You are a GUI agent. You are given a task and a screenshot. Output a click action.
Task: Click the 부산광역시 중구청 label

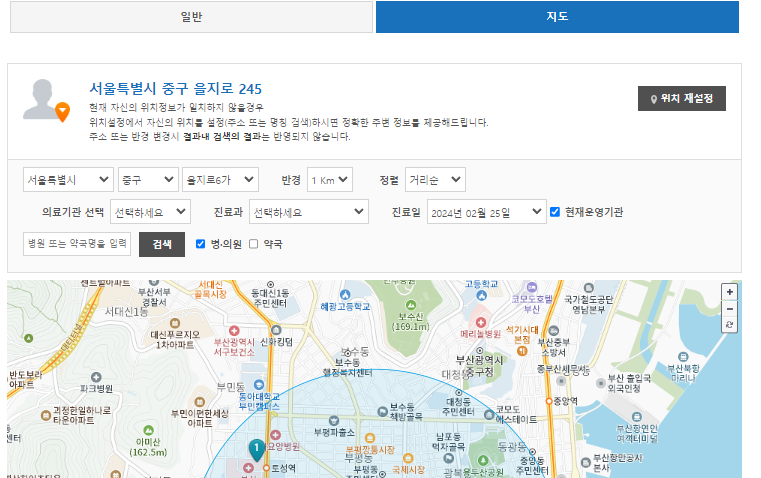[480, 366]
